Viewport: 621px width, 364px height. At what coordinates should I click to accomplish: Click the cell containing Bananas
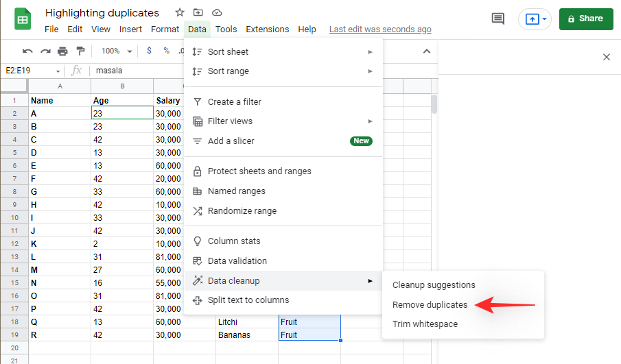[247, 335]
